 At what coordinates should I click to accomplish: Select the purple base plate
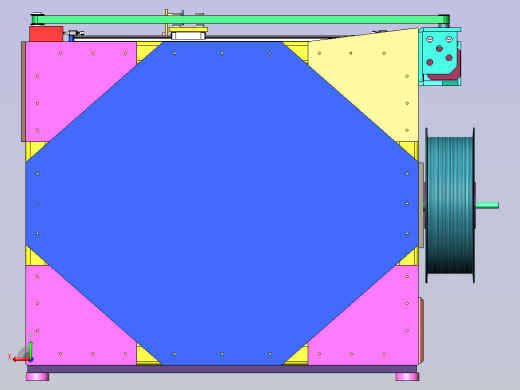[222, 369]
